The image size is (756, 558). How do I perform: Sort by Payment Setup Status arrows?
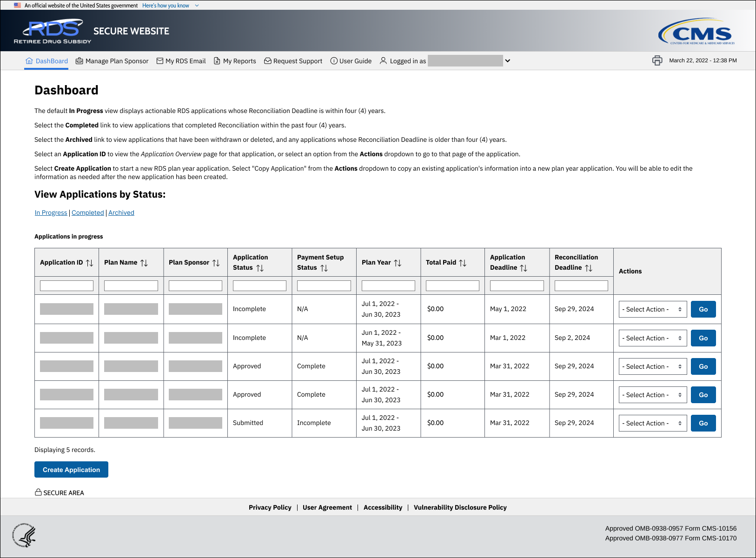coord(324,268)
